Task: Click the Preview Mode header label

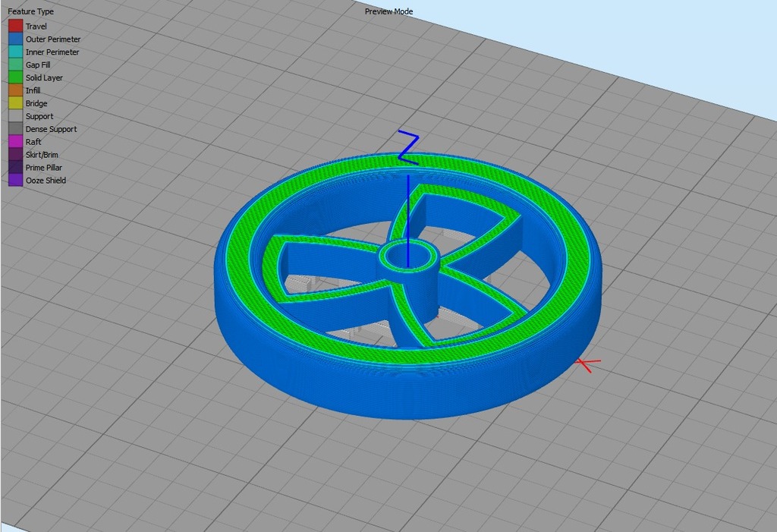Action: (x=388, y=11)
